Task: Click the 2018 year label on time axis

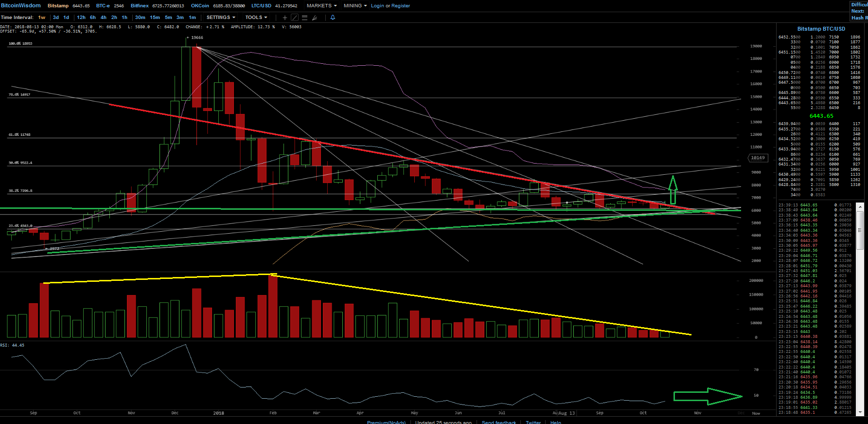Action: coord(218,413)
